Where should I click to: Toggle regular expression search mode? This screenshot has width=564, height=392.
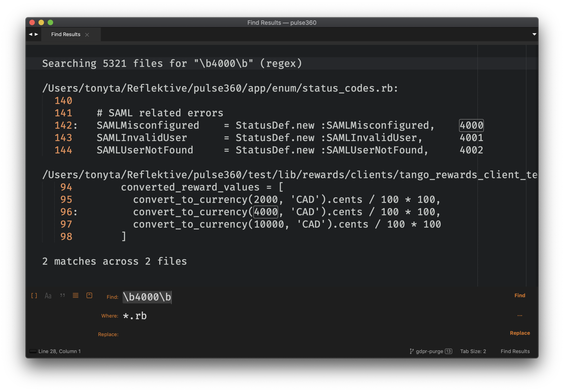point(34,296)
